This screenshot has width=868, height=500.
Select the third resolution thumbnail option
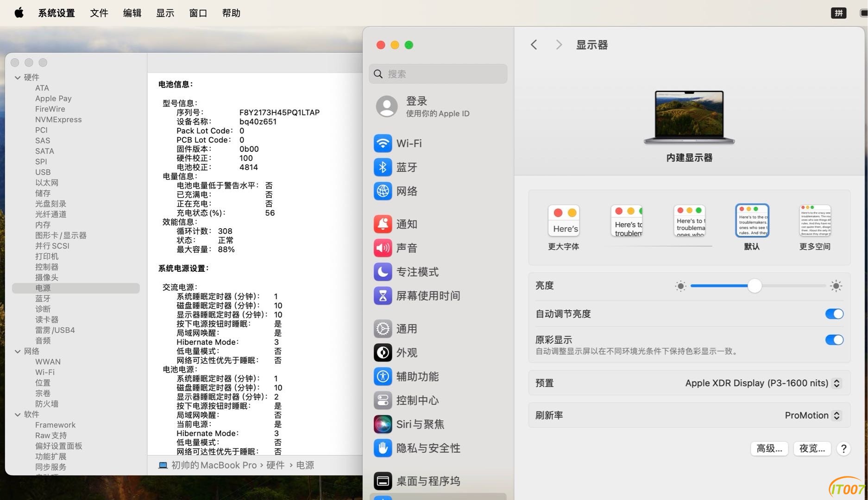[x=689, y=221]
